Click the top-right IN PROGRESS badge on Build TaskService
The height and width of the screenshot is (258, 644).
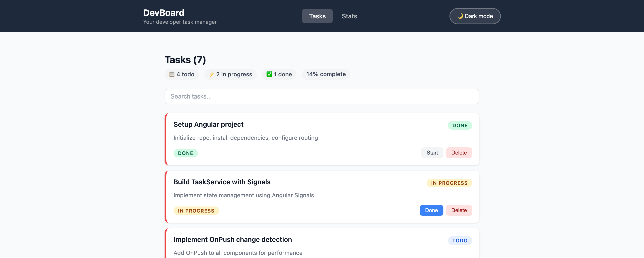click(449, 183)
